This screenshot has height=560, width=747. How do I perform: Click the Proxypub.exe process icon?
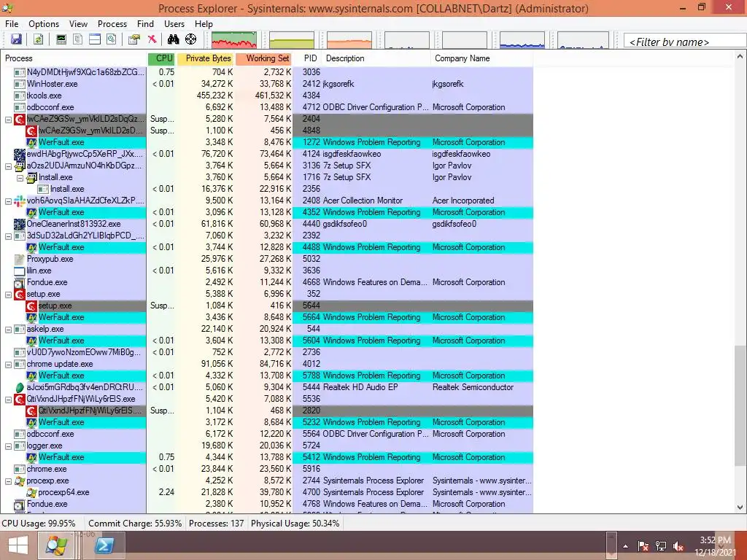click(x=20, y=260)
